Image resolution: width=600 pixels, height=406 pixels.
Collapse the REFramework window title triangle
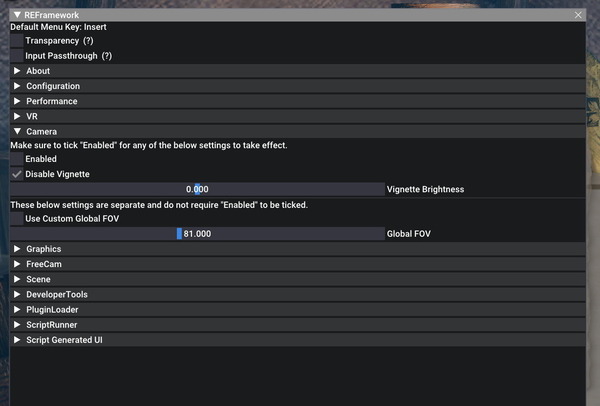[x=17, y=15]
